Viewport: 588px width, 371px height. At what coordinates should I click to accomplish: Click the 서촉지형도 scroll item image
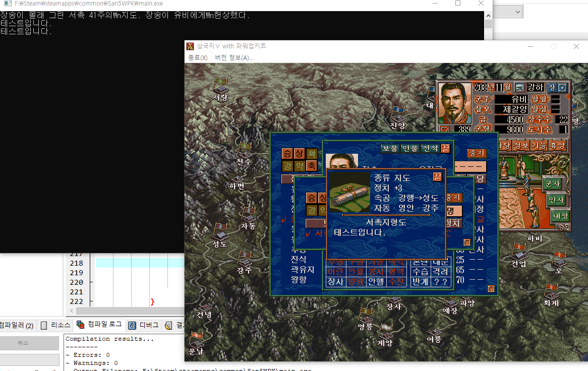point(349,193)
